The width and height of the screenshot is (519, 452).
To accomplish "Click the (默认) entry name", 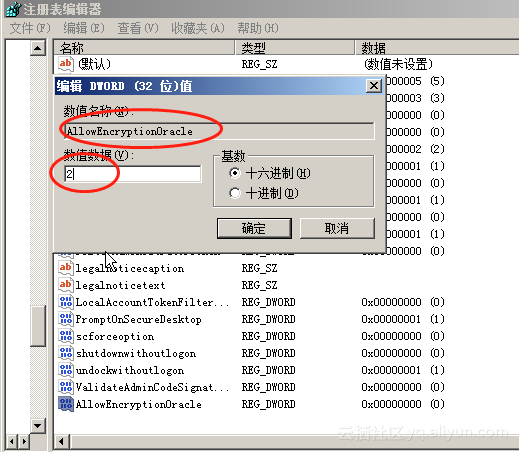I will pos(94,64).
